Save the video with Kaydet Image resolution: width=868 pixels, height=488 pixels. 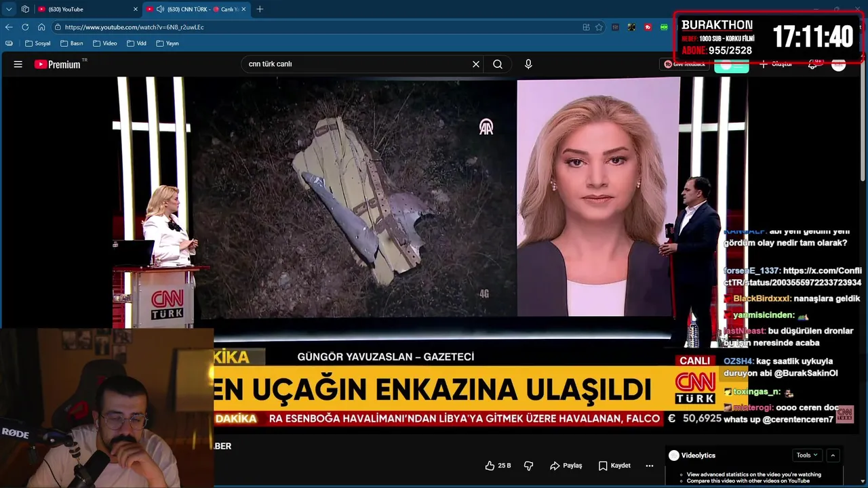[x=614, y=466]
